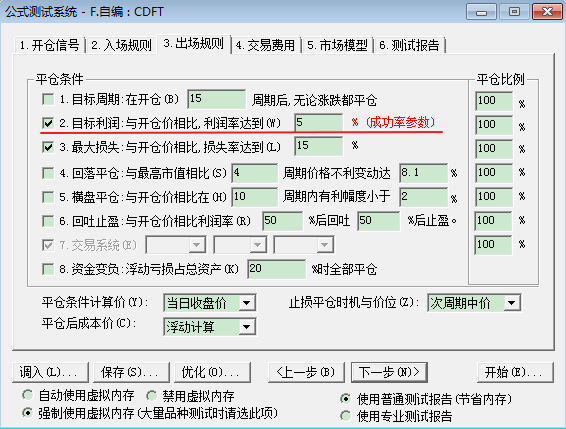
Task: Edit 平仓比例 field for 目标周期 row
Action: coord(494,101)
